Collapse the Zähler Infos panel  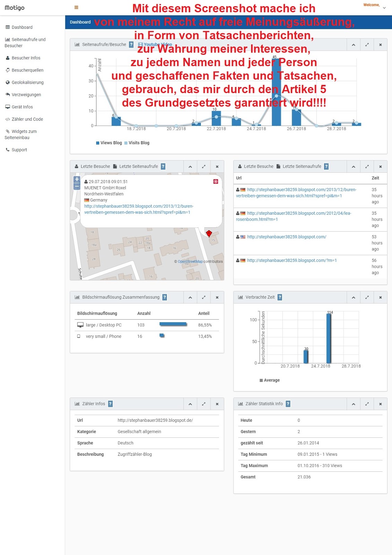click(190, 404)
